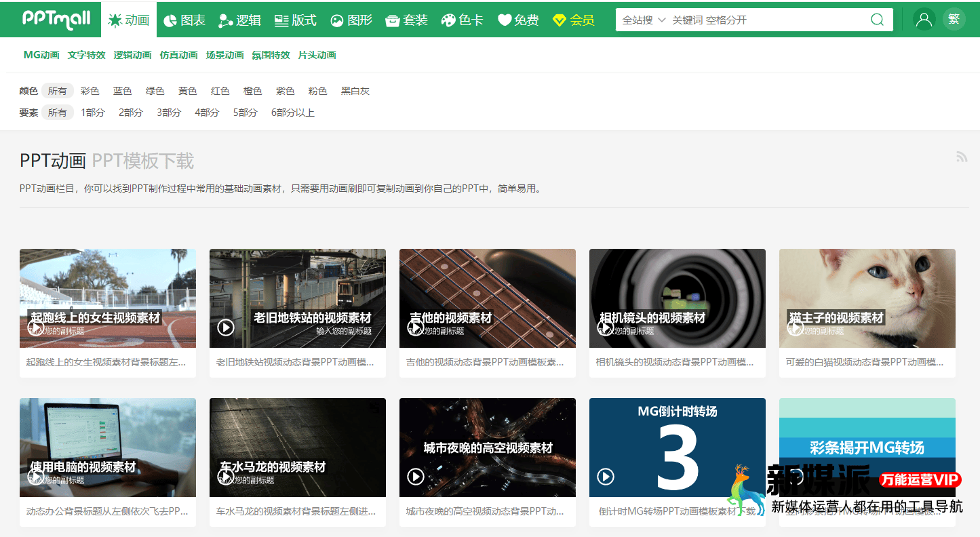Open the user account avatar icon
The height and width of the screenshot is (537, 980).
click(x=923, y=20)
